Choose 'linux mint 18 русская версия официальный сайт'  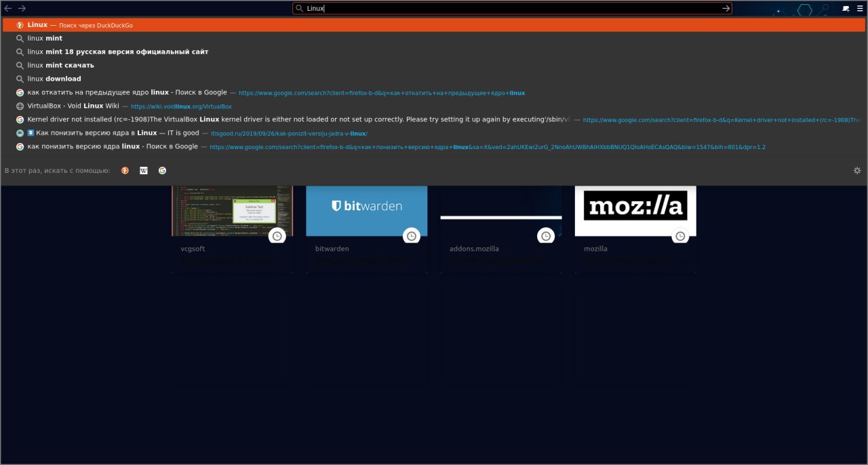[434, 52]
